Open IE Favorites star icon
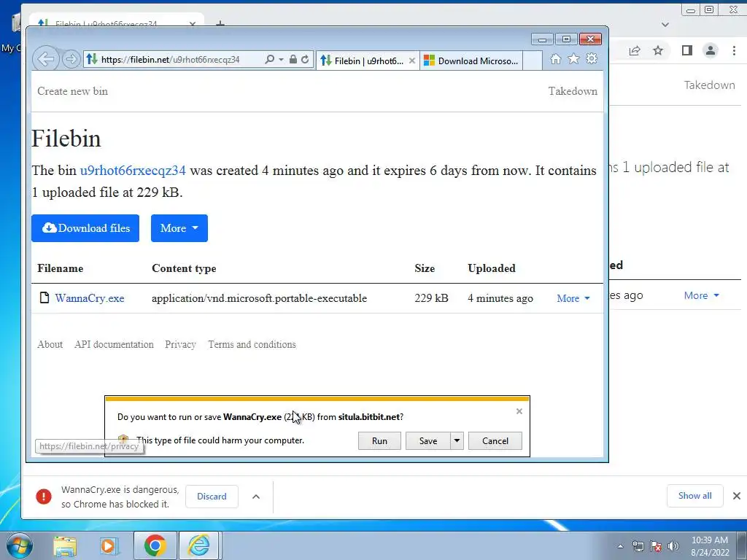The image size is (747, 560). 573,58
